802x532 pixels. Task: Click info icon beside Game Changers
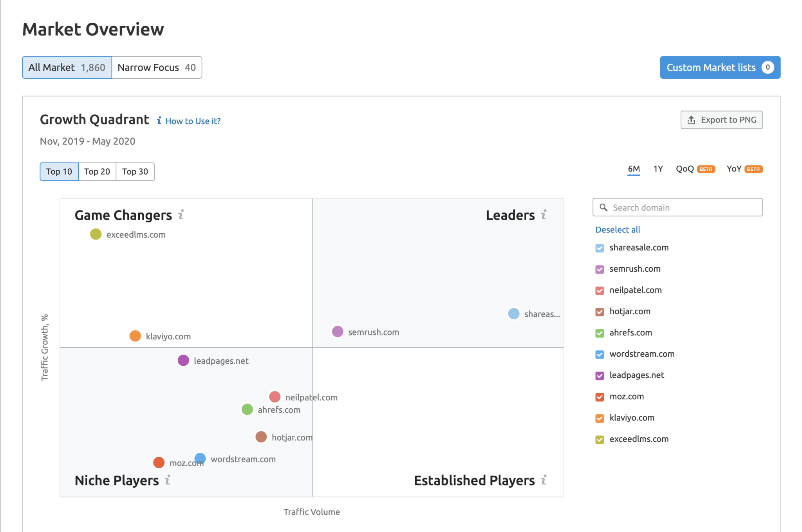click(181, 215)
